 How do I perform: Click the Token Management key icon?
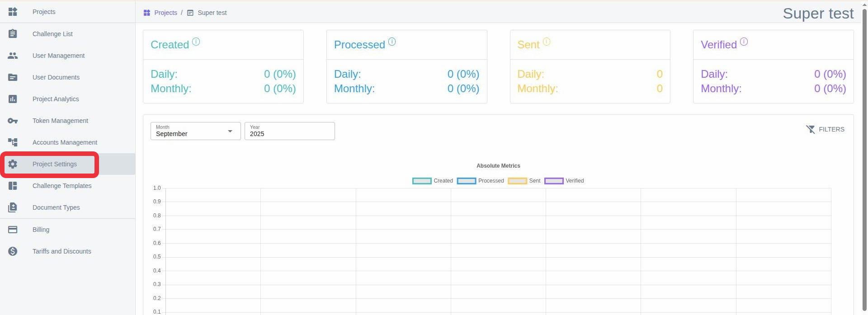[x=13, y=121]
